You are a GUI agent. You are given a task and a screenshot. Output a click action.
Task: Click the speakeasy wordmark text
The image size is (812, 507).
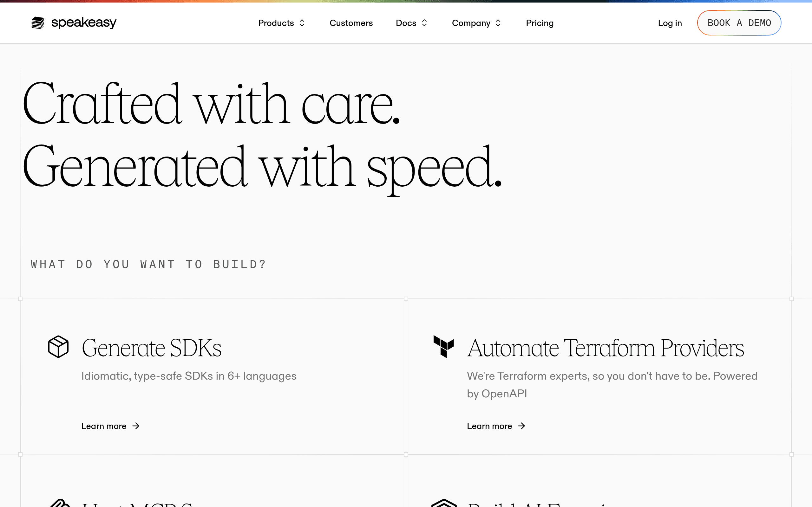point(83,23)
